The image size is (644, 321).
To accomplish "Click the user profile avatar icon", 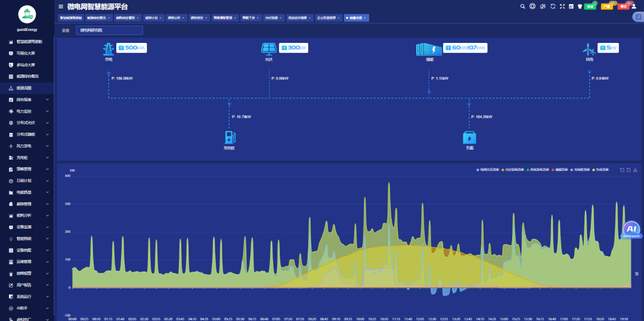I will coord(634,7).
